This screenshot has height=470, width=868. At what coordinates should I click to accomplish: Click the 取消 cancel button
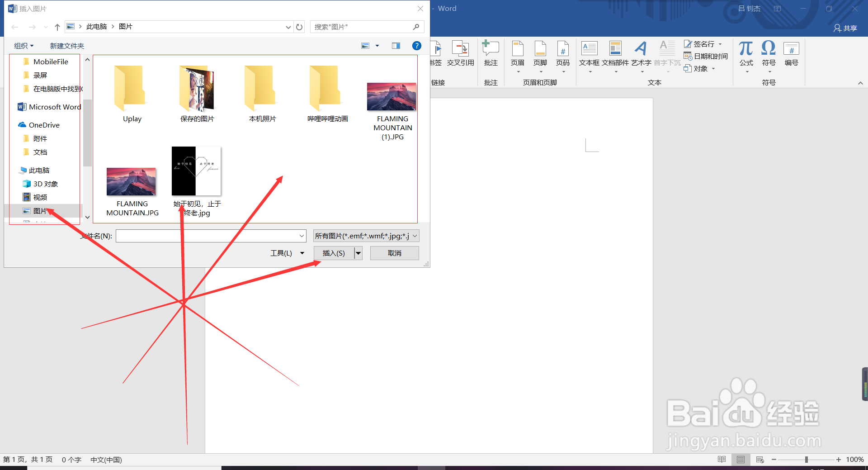point(394,253)
